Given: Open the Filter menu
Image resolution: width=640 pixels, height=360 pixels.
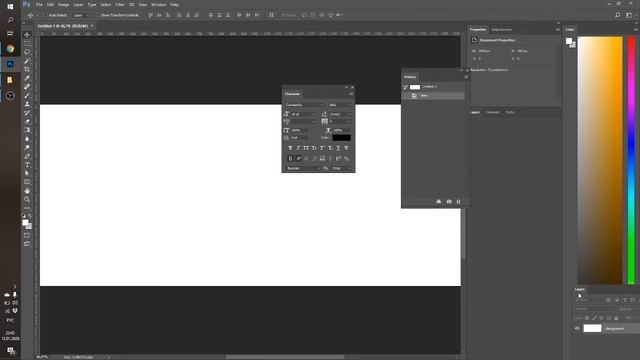Looking at the screenshot, I should (120, 4).
